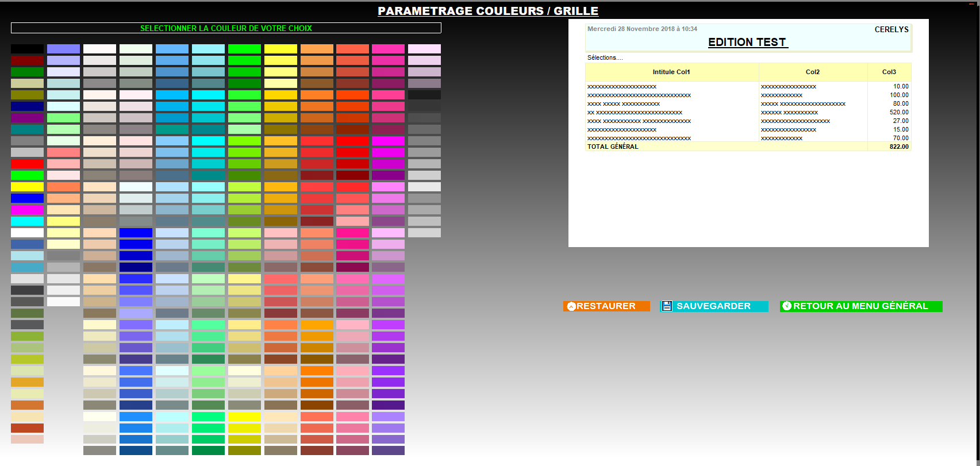Pick the maroon swatch in the first column
The height and width of the screenshot is (466, 980).
[x=27, y=60]
